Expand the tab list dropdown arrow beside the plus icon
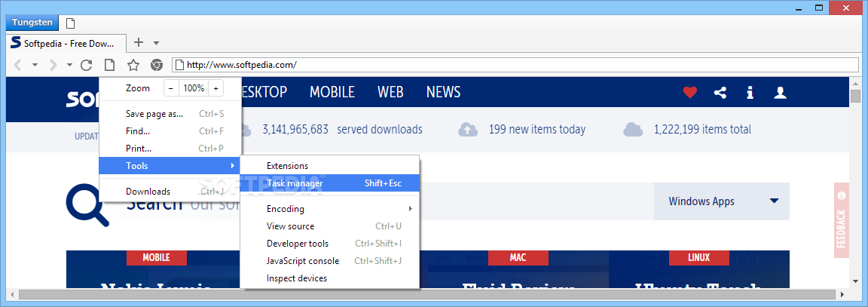 (157, 43)
